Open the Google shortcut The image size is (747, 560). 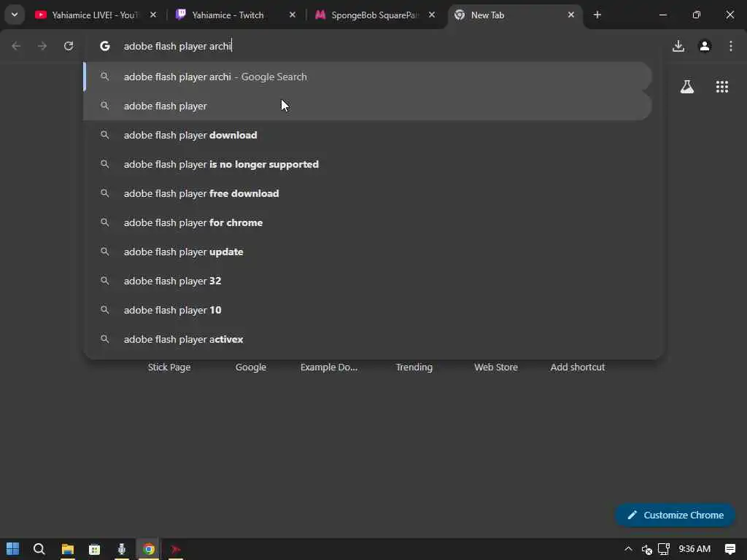tap(251, 367)
